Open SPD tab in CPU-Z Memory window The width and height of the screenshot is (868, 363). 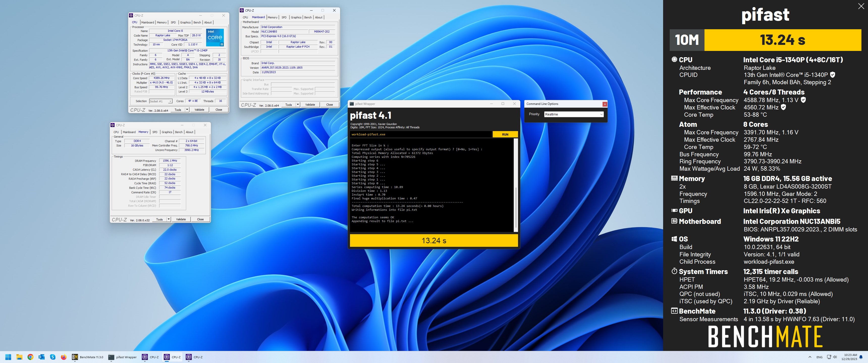[155, 132]
